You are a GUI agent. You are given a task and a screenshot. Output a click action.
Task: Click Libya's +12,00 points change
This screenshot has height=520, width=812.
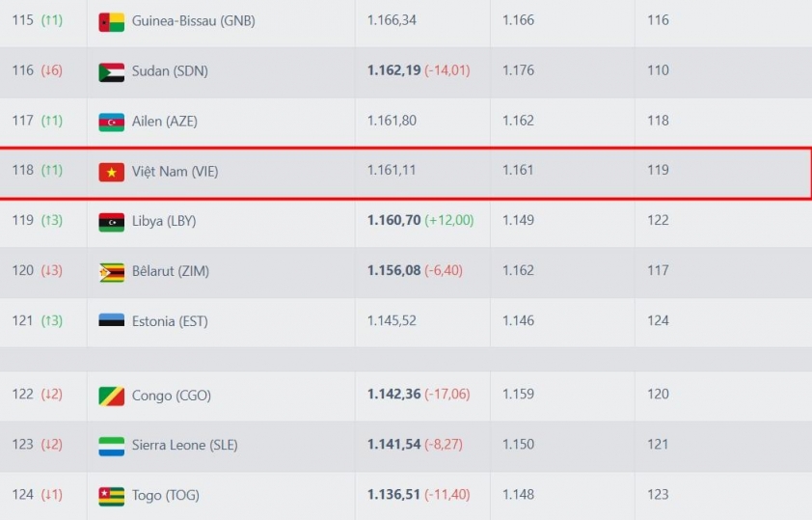(449, 220)
